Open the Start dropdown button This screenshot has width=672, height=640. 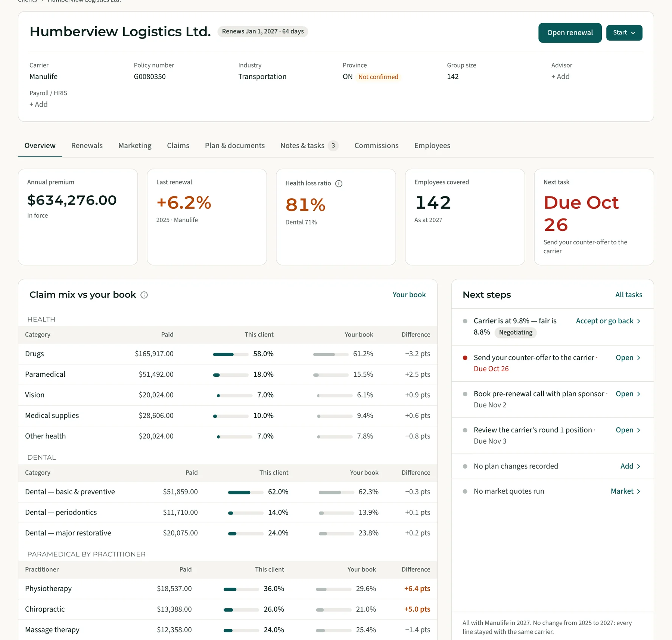point(624,33)
